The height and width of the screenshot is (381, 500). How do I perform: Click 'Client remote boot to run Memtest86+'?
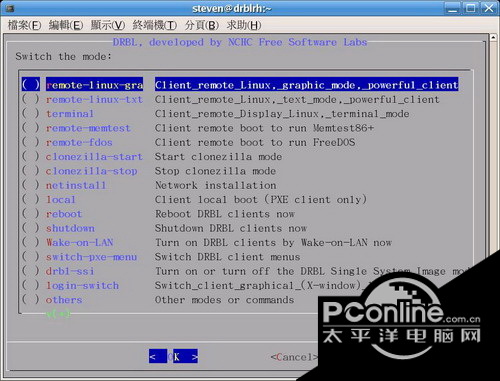[265, 128]
